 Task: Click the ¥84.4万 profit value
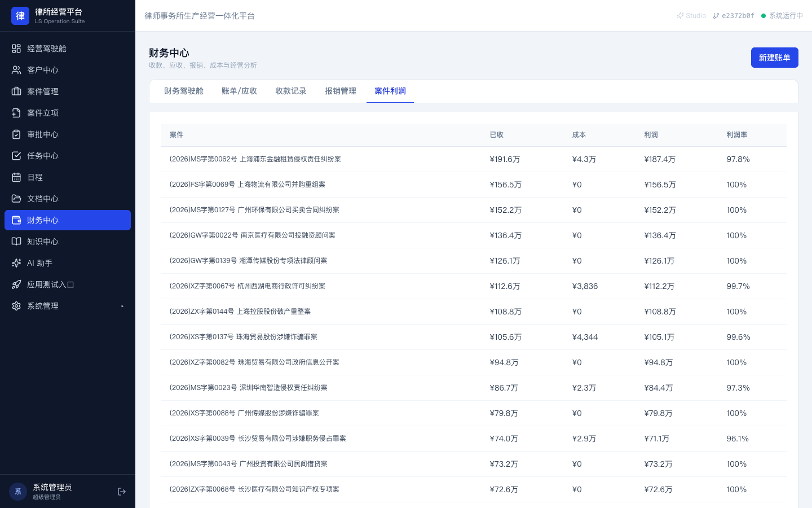coord(659,388)
